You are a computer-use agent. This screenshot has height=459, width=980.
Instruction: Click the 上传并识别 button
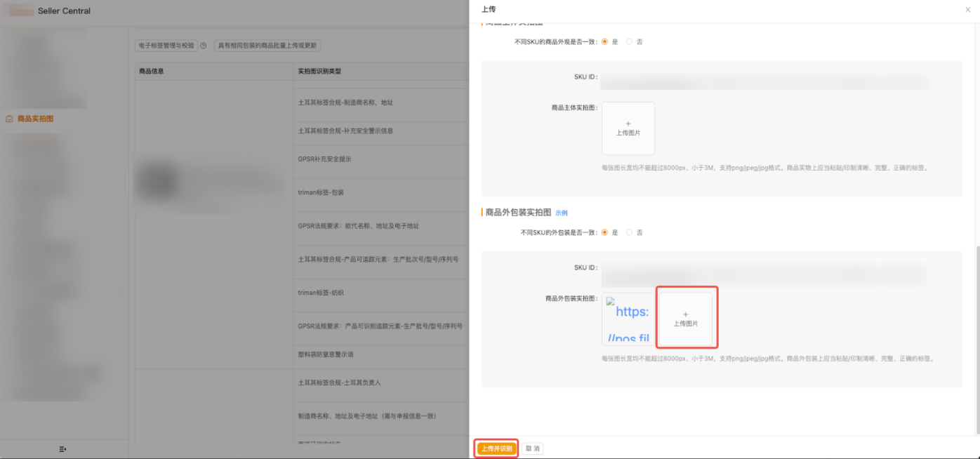[x=496, y=448]
